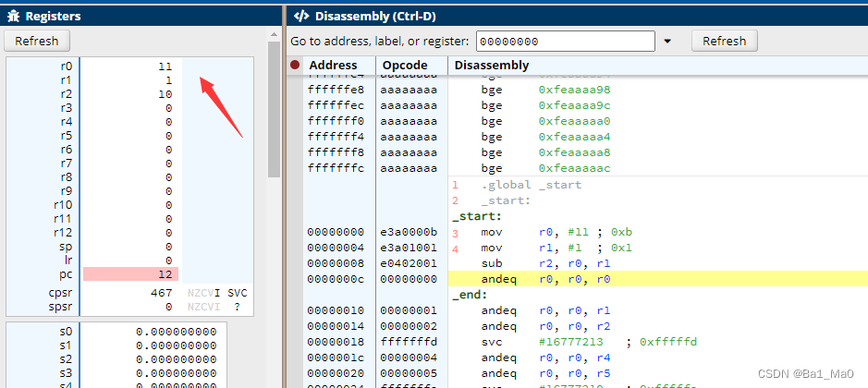Click the Registers panel scrollbar thumb

pyautogui.click(x=274, y=110)
